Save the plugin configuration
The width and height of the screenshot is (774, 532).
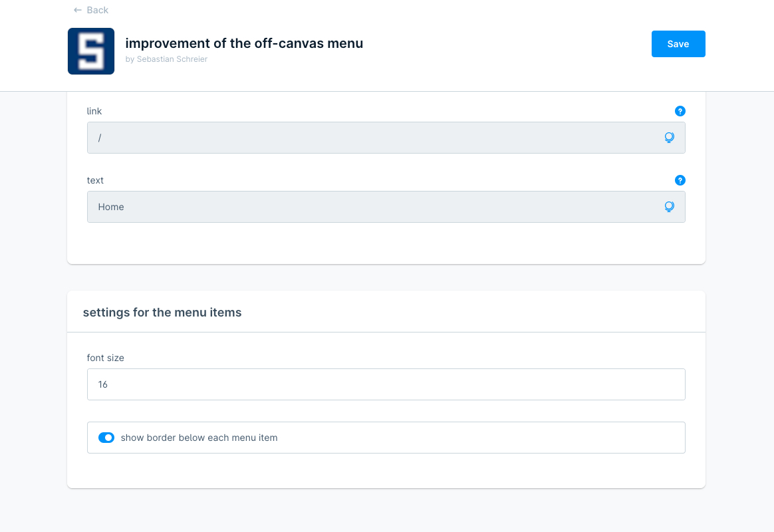click(x=678, y=44)
